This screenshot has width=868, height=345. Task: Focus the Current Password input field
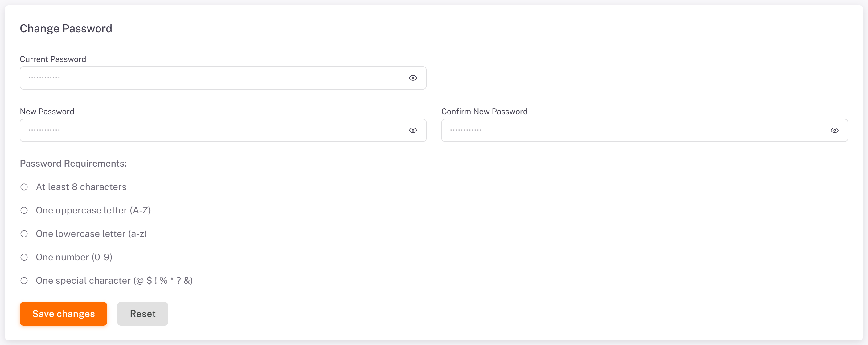click(223, 78)
